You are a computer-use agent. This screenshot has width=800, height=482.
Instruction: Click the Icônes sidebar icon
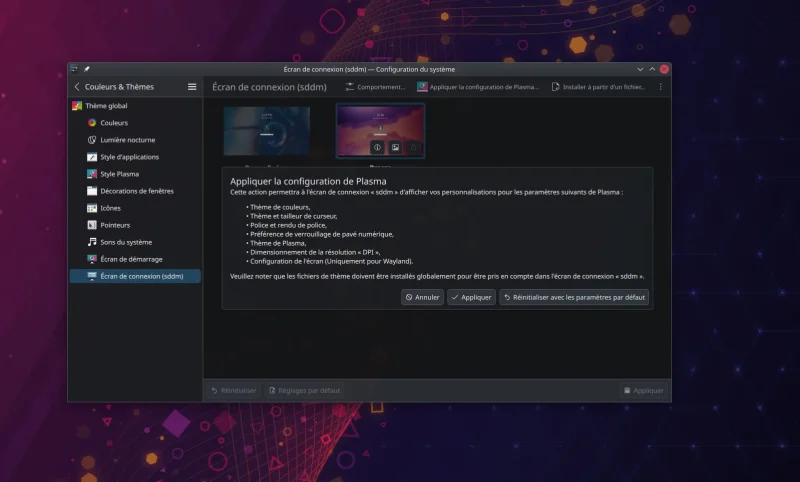[x=92, y=208]
